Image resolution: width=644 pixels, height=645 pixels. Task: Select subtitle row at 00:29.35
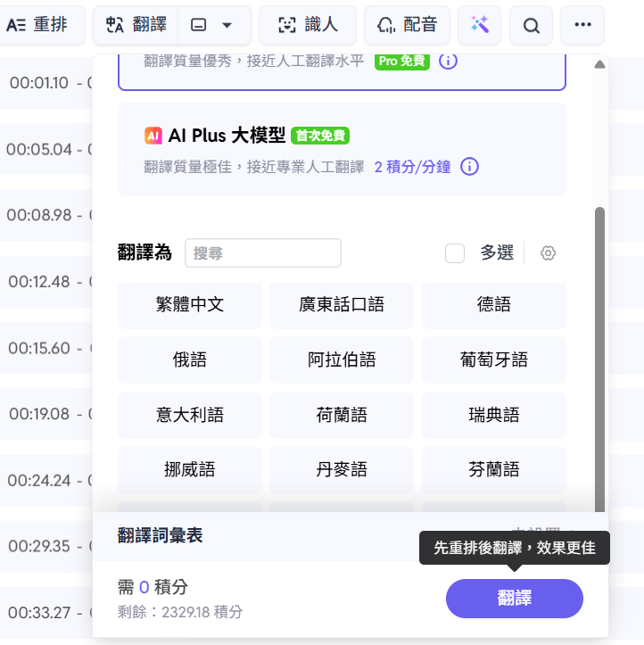[46, 547]
